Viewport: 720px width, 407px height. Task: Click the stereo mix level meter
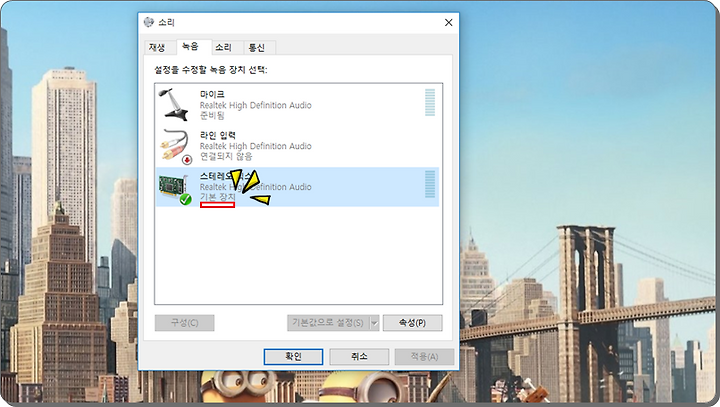pyautogui.click(x=430, y=184)
